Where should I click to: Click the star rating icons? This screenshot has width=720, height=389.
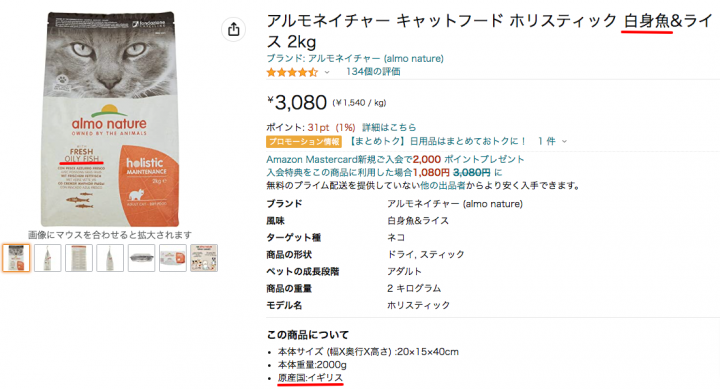(292, 72)
